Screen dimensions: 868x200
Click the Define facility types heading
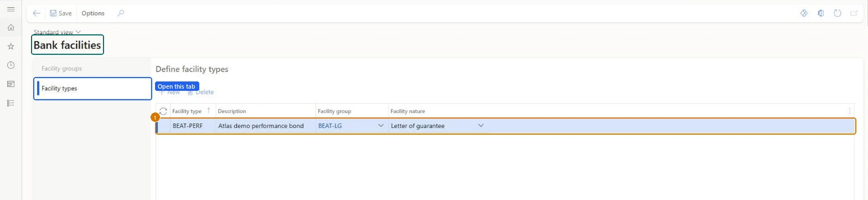tap(192, 69)
